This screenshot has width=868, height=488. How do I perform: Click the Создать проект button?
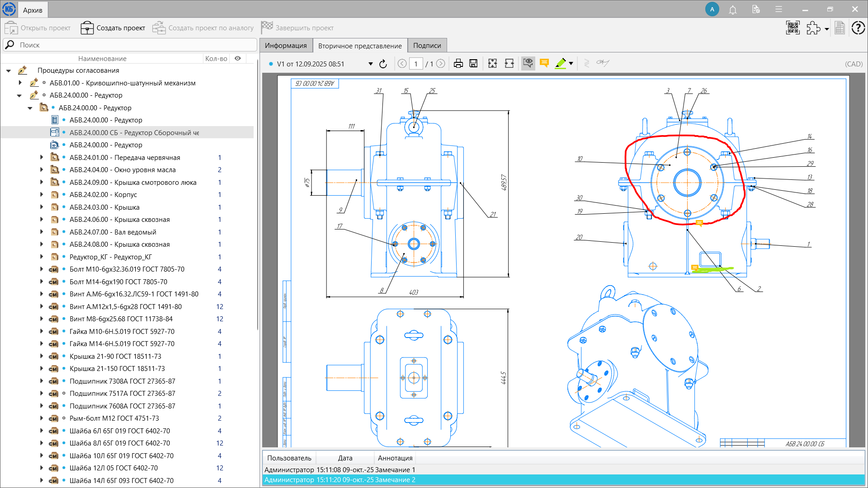(x=113, y=28)
